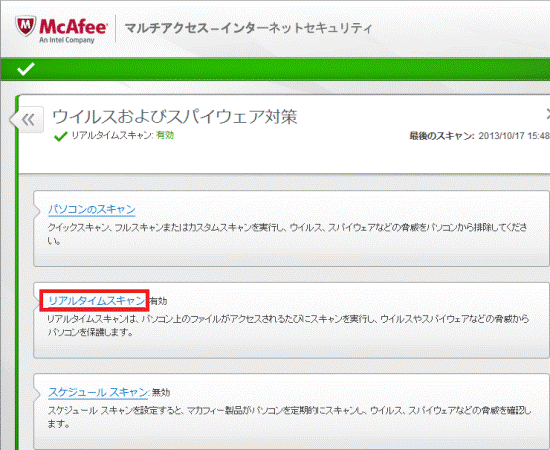Open the パソコンのスキャン link

point(92,209)
